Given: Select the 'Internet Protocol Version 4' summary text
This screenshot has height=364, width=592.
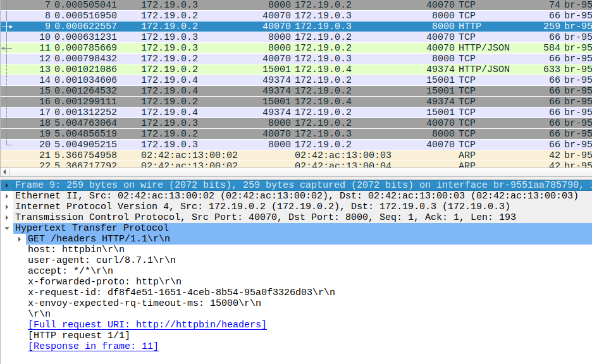Looking at the screenshot, I should coord(262,206).
